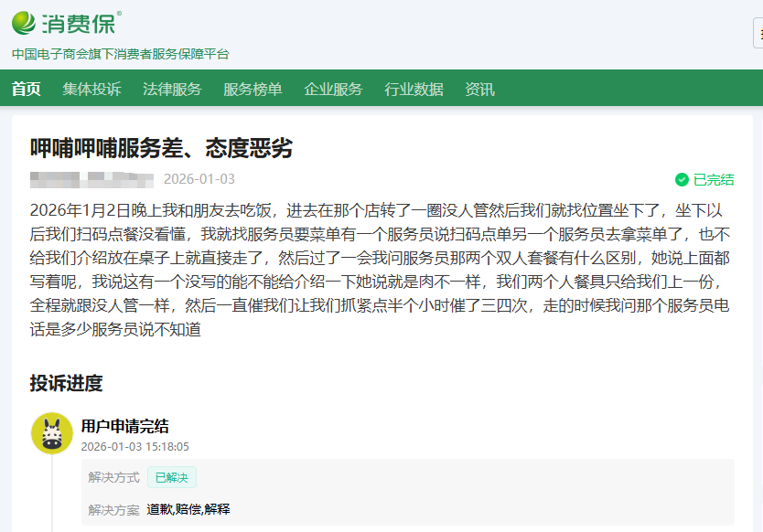Switch to the 服务榜单 tab
This screenshot has width=763, height=532.
pyautogui.click(x=253, y=89)
